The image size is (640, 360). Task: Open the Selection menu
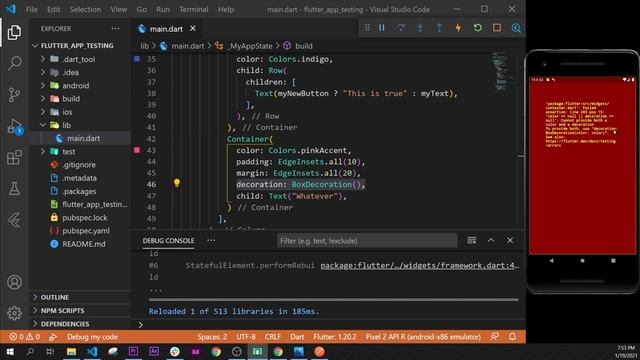(x=85, y=9)
